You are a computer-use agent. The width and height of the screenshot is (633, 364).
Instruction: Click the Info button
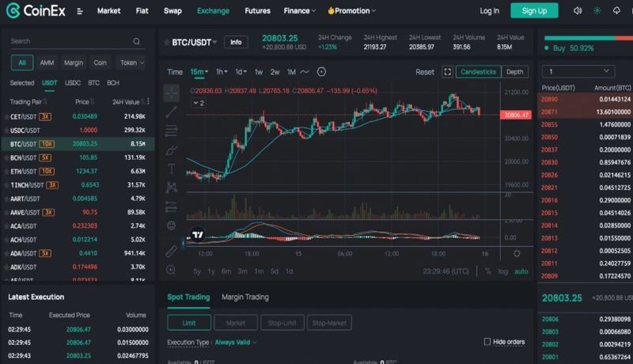(236, 42)
